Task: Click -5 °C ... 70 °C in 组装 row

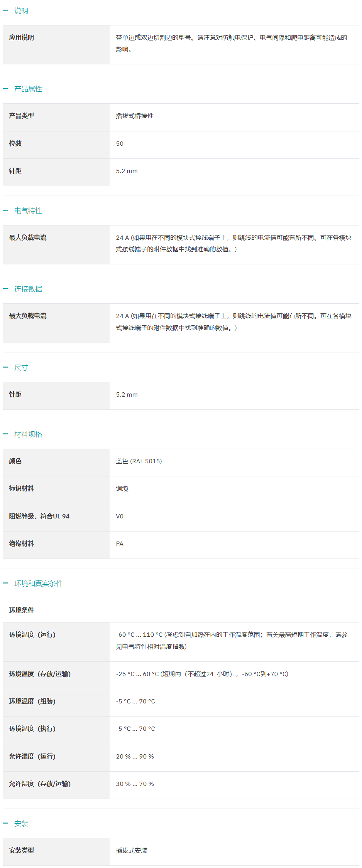Action: point(135,701)
